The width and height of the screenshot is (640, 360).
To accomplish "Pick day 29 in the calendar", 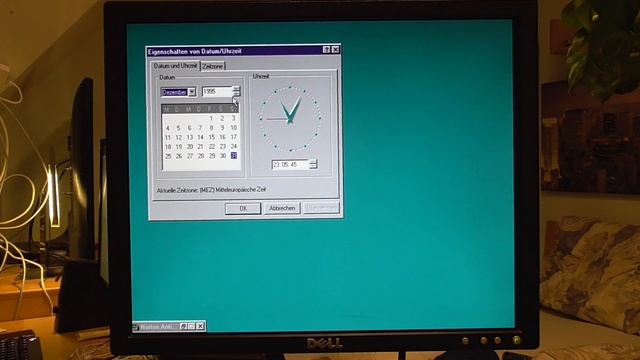I will (x=212, y=156).
